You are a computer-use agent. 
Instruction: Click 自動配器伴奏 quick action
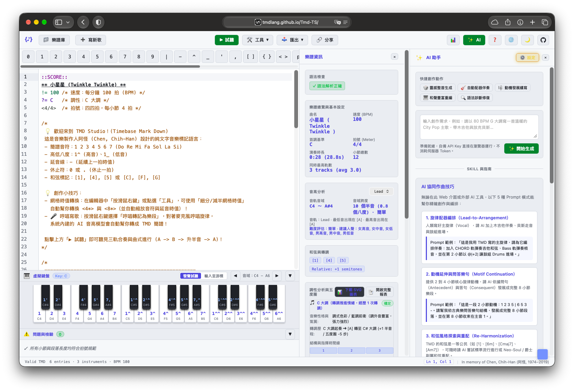(475, 88)
